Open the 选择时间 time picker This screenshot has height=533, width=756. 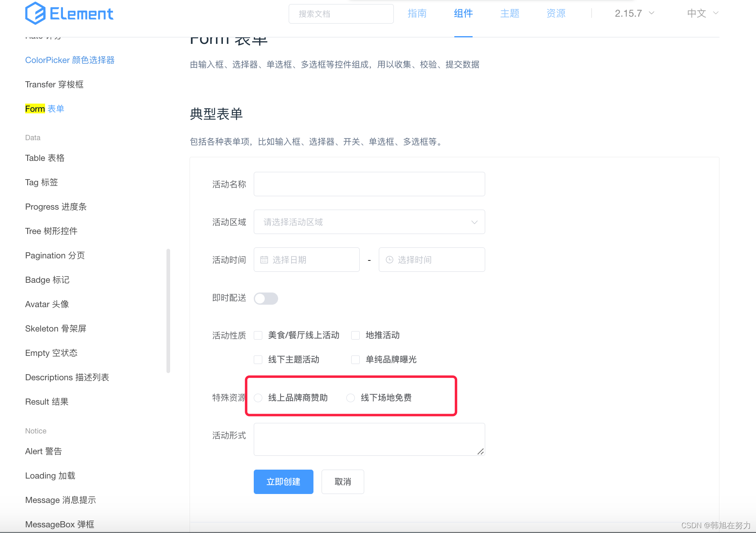pyautogui.click(x=432, y=260)
